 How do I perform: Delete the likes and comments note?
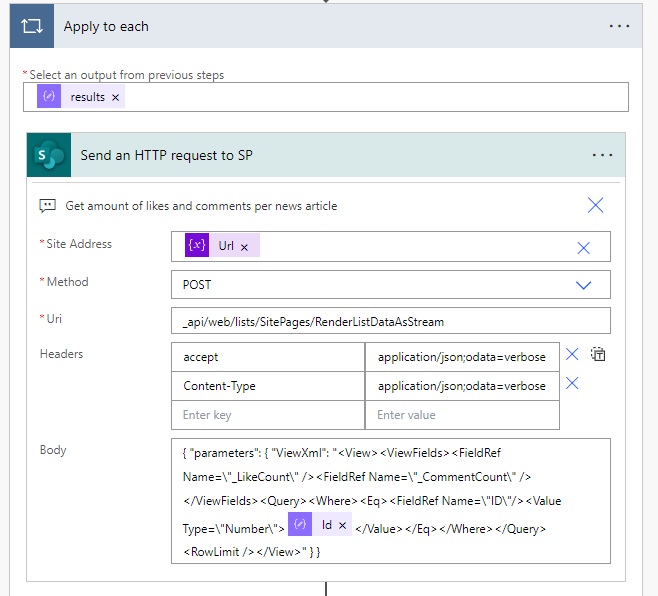595,205
